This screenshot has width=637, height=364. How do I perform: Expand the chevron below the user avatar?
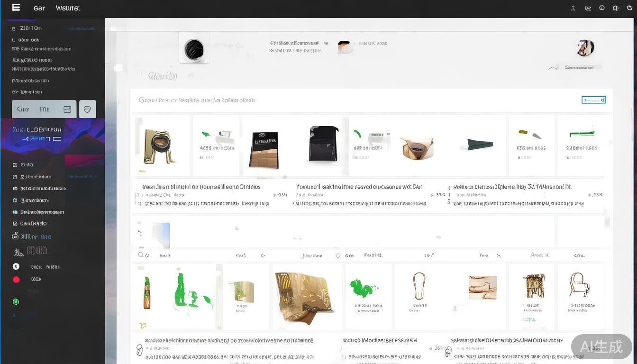point(553,68)
